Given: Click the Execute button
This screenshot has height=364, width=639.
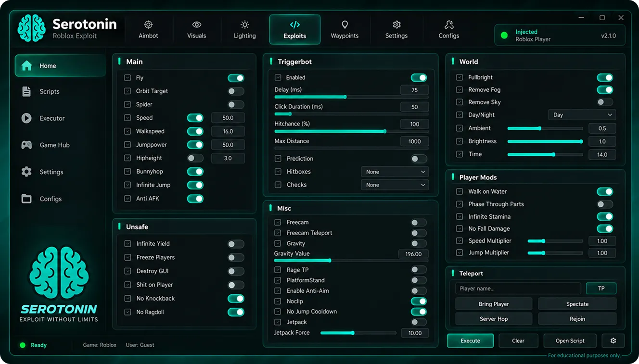Looking at the screenshot, I should click(470, 340).
